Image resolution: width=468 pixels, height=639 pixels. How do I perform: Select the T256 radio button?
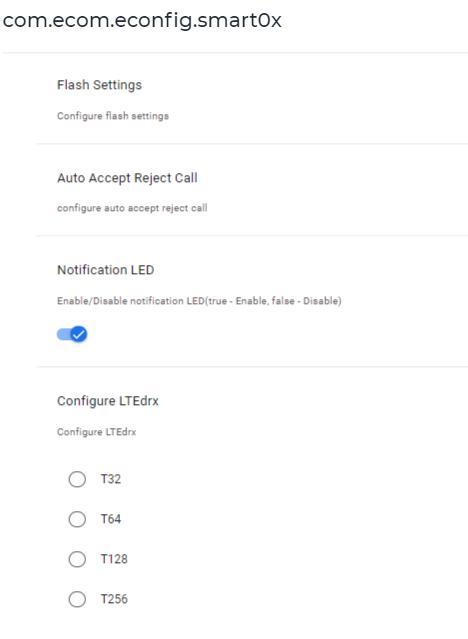[77, 599]
